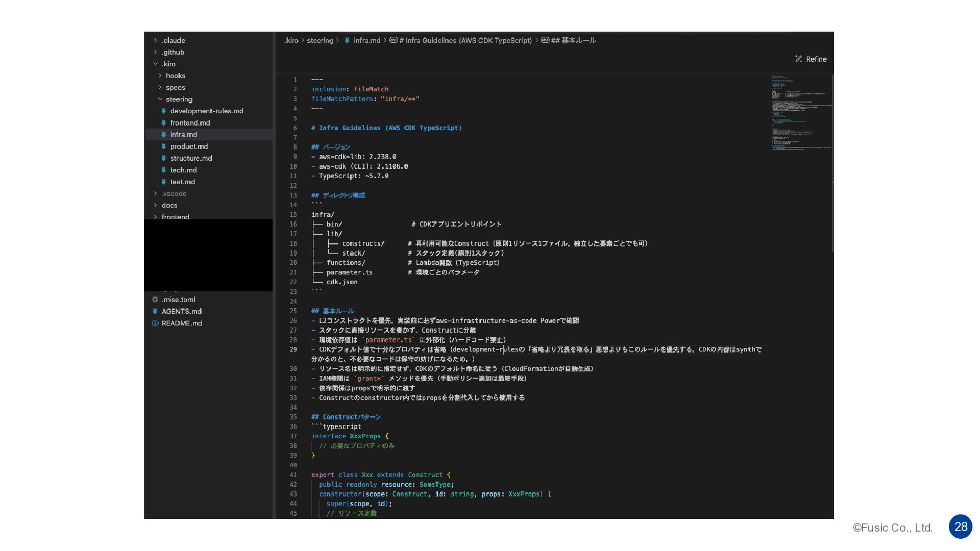Screen dimensions: 980x551
Task: Click markdown icon beside frontend.md
Action: (x=164, y=123)
